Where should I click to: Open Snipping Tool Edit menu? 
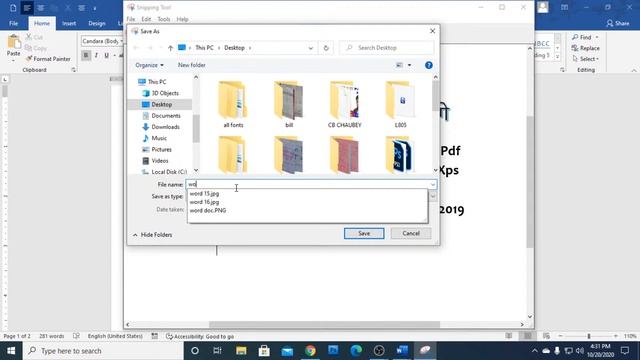coord(146,19)
